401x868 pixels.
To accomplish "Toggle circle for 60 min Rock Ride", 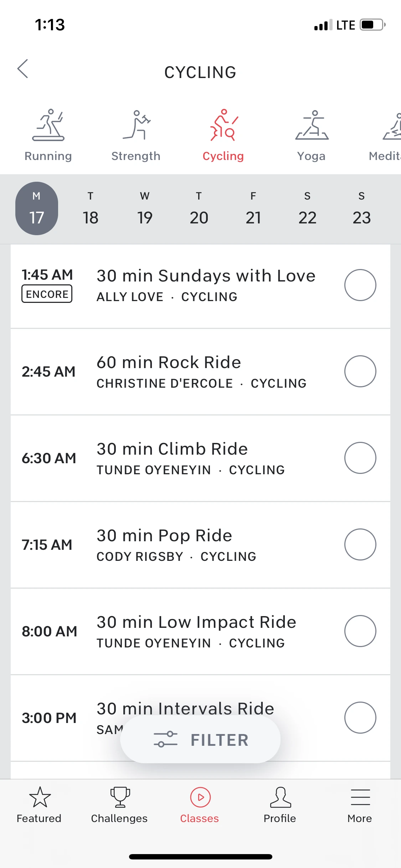I will [x=360, y=371].
